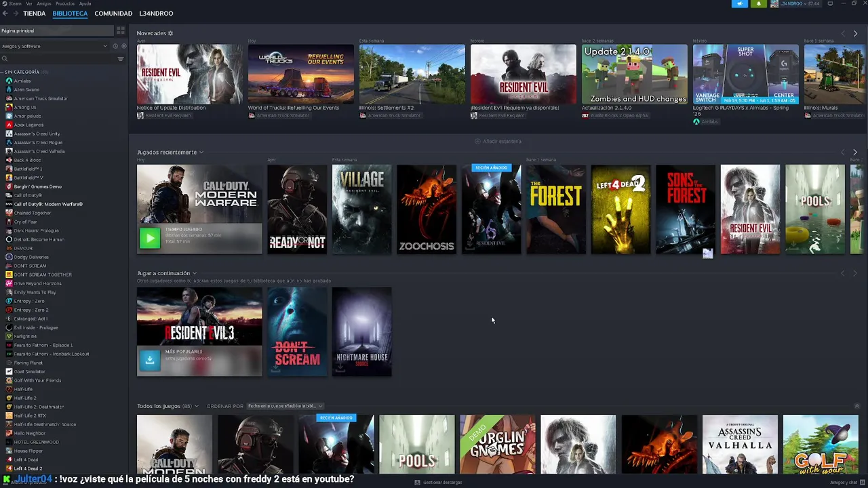Focus the library search field

tap(58, 59)
